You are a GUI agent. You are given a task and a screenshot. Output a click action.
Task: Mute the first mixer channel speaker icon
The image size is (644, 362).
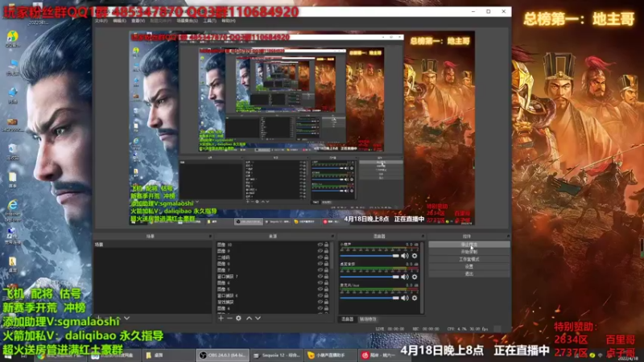click(405, 256)
